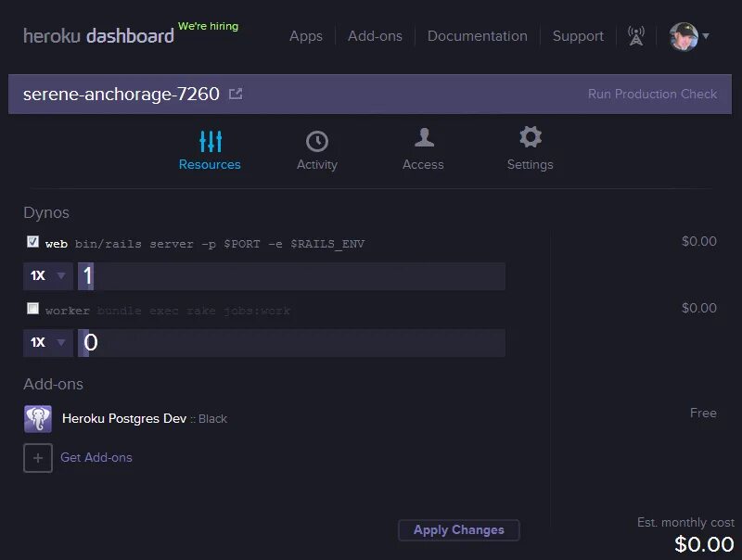Expand the account menu arrow

click(x=706, y=36)
